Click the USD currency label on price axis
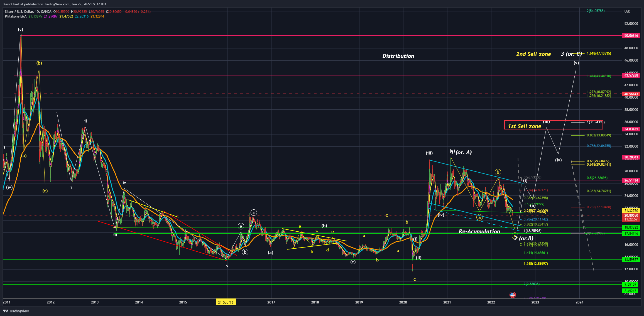Image resolution: width=644 pixels, height=316 pixels. (x=627, y=11)
